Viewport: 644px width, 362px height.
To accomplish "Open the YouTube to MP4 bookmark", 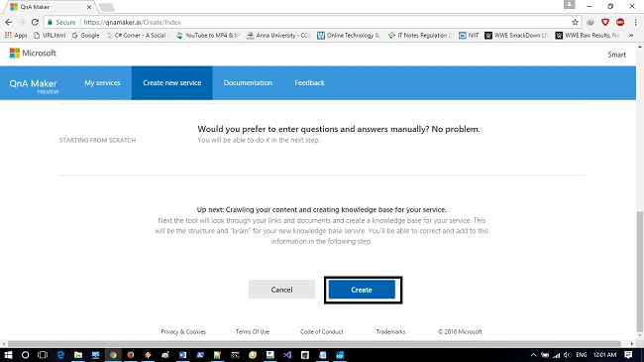I will click(208, 36).
